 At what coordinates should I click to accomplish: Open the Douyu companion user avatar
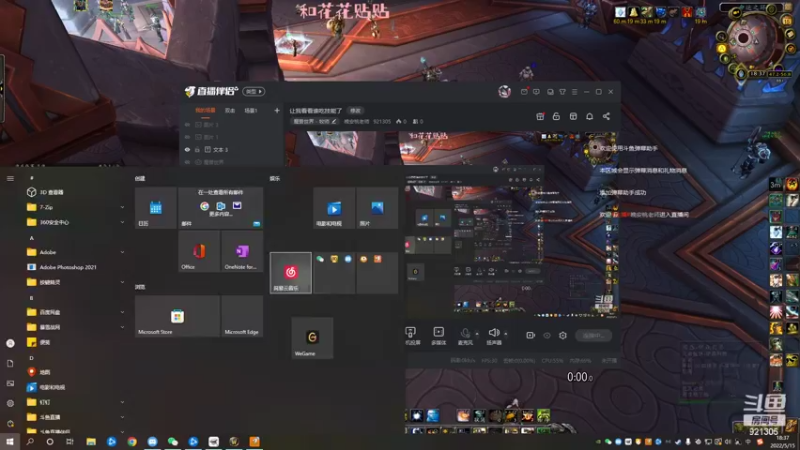[504, 92]
